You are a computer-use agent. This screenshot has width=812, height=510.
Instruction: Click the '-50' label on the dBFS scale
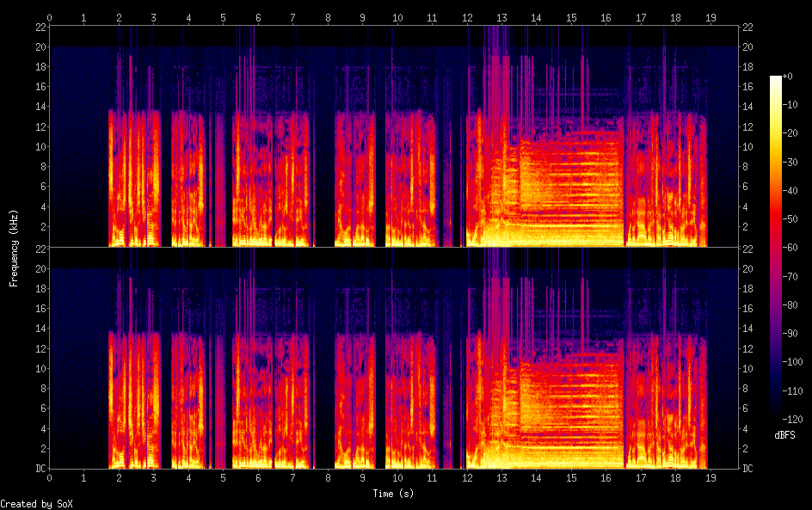coord(790,219)
